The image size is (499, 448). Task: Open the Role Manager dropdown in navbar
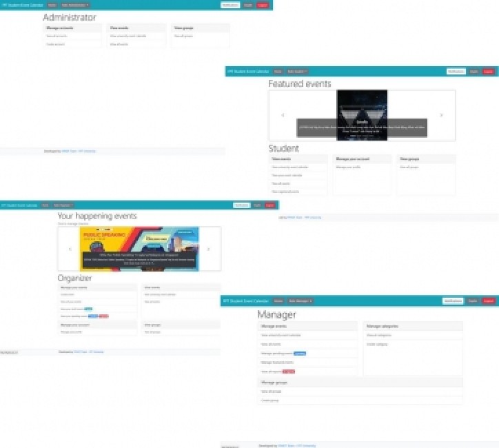click(x=300, y=301)
